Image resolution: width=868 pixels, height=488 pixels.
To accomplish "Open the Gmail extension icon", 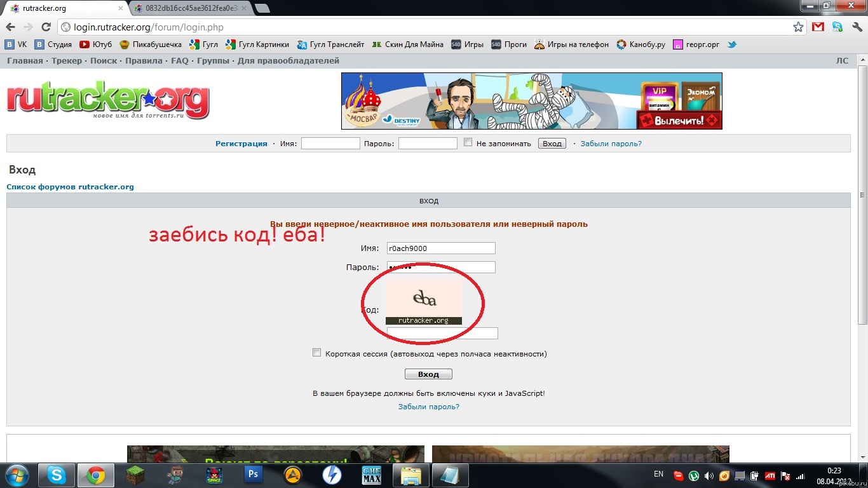I will tap(818, 27).
